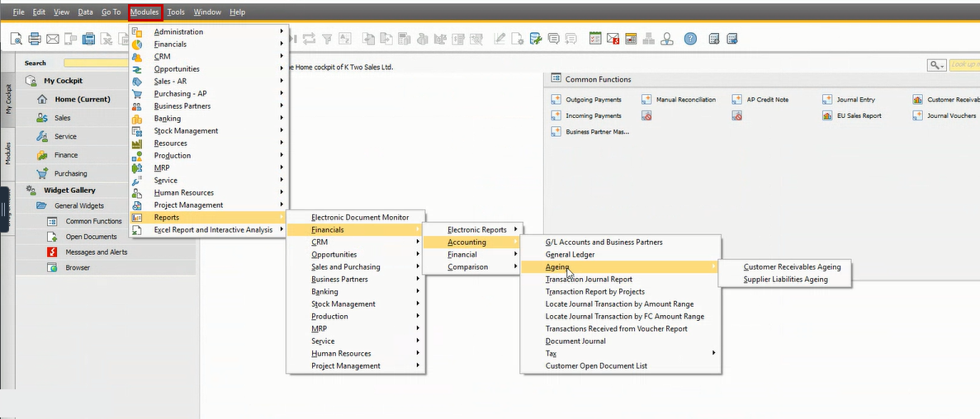Click the Print icon in toolbar
The height and width of the screenshot is (419, 980).
point(35,39)
